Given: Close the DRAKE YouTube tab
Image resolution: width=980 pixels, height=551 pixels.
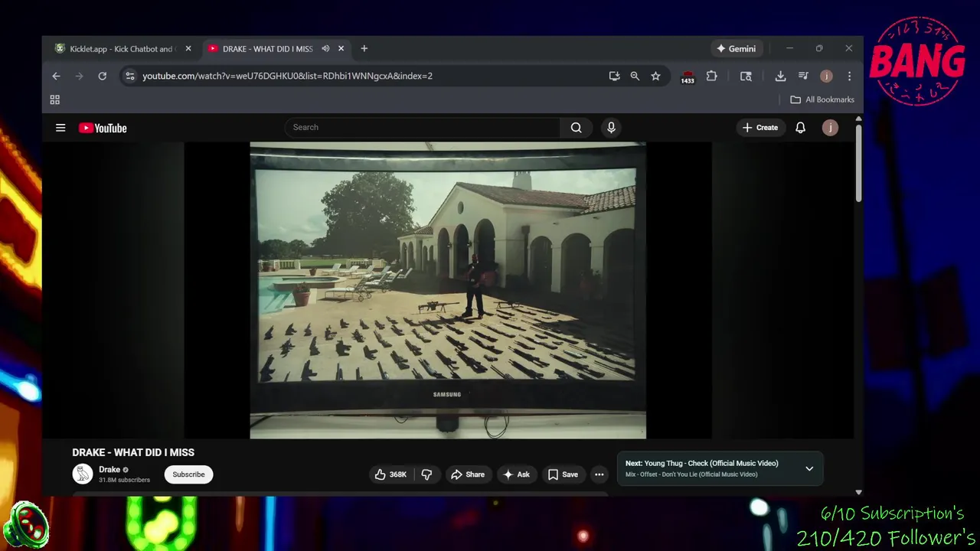Looking at the screenshot, I should [341, 48].
